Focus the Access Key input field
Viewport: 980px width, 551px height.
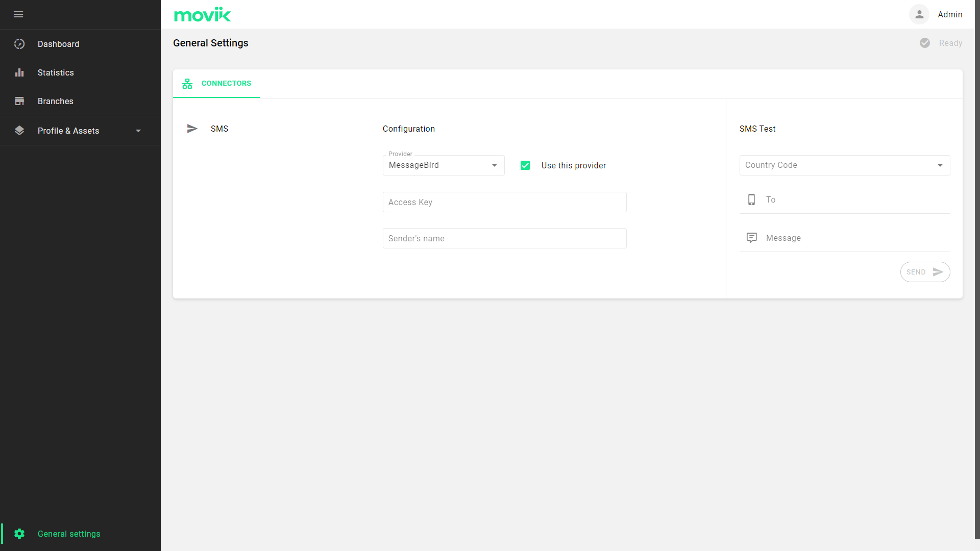click(x=505, y=202)
